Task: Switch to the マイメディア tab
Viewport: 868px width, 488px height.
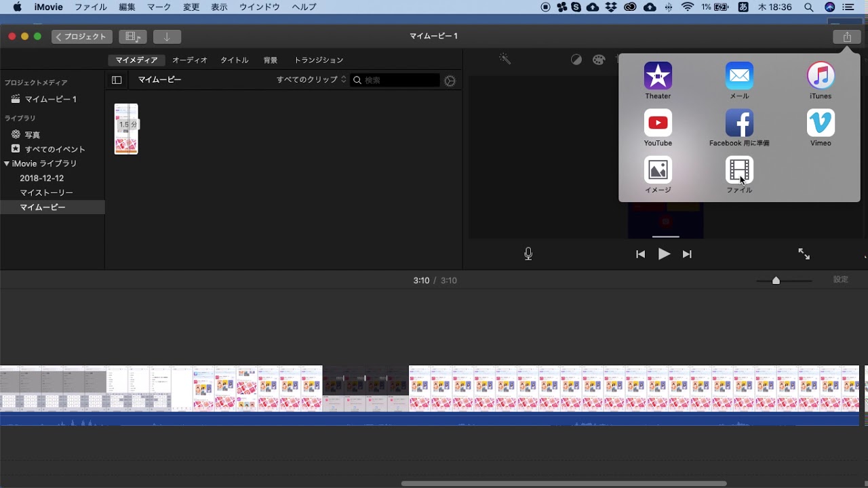Action: (x=136, y=60)
